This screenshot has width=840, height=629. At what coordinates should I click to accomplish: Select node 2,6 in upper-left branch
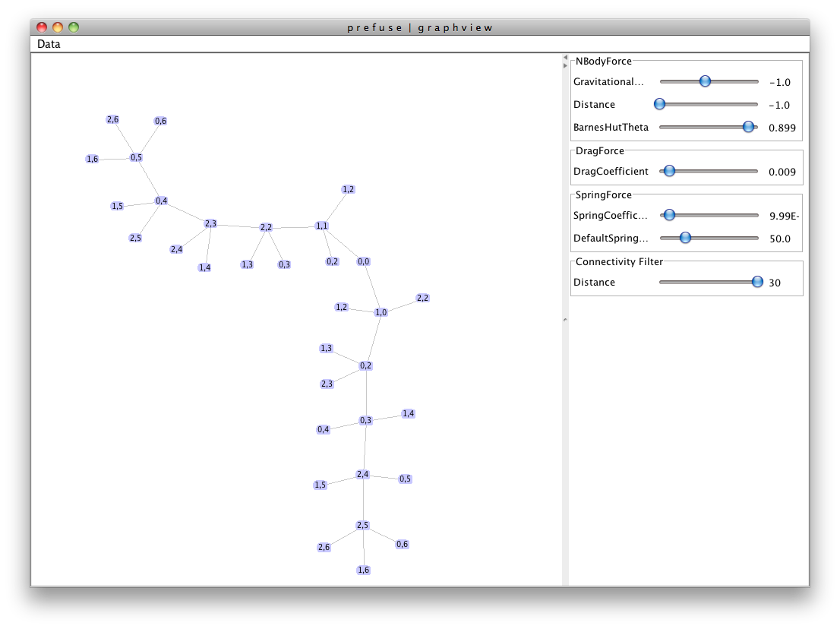click(112, 119)
